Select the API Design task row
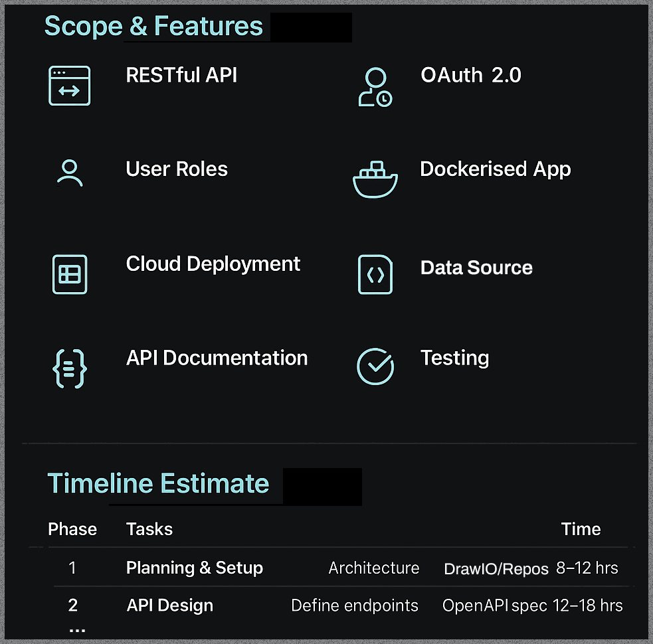The image size is (653, 644). coord(170,605)
